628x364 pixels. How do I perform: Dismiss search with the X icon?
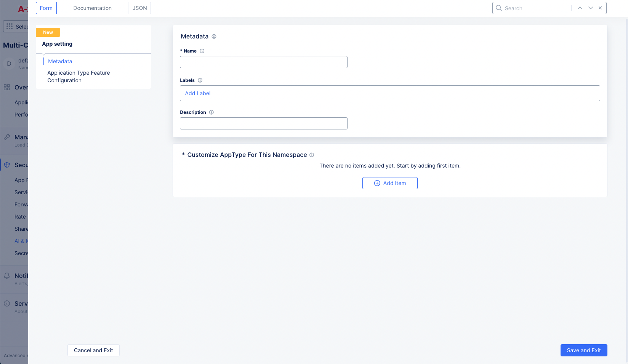coord(600,8)
